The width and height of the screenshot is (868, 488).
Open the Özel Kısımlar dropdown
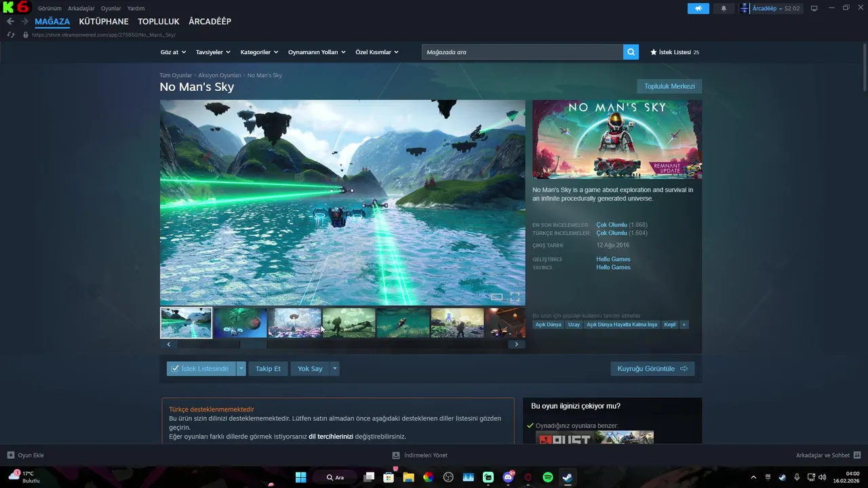(x=377, y=52)
